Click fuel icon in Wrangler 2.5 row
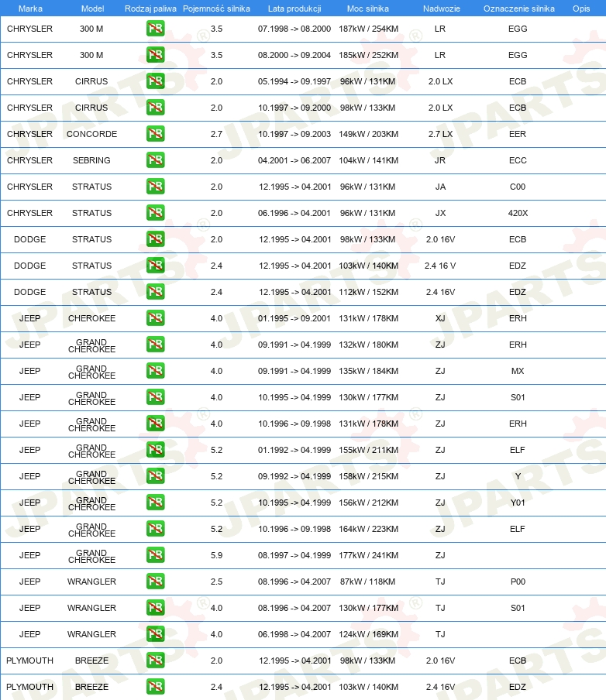Screen dimensions: 606x700 tap(156, 582)
